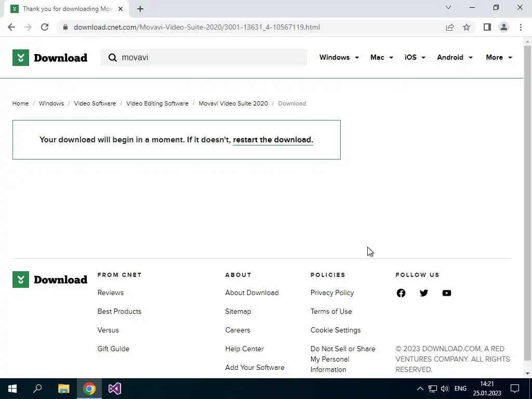This screenshot has height=399, width=532.
Task: Open the tab search chevron
Action: pyautogui.click(x=448, y=7)
